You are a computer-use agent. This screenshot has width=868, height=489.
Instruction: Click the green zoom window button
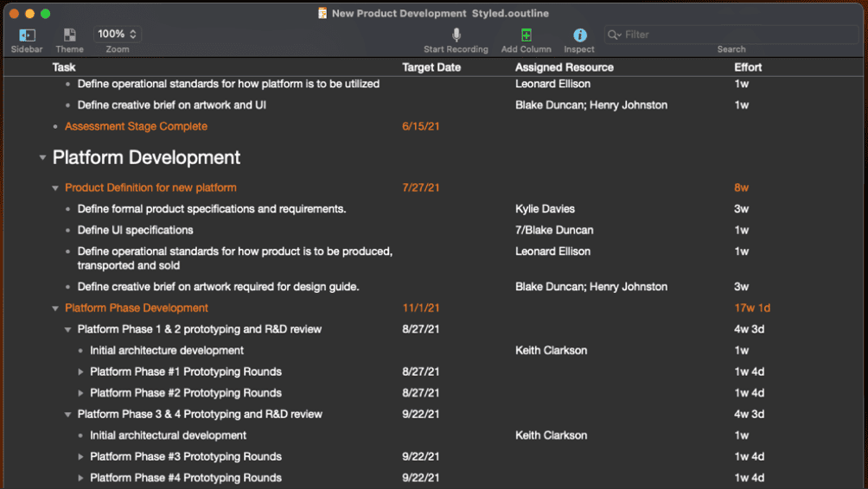[46, 13]
